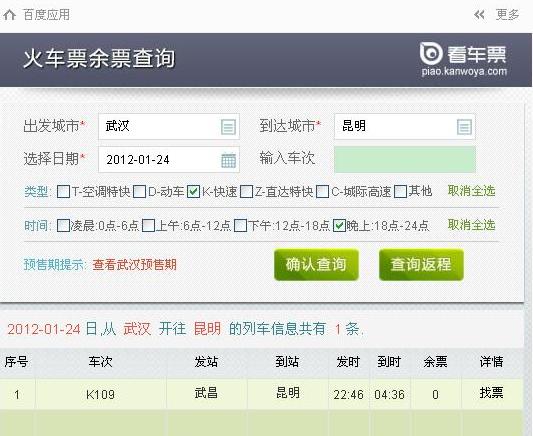Check the T-空调特快 checkbox
Image resolution: width=533 pixels, height=436 pixels.
point(63,192)
